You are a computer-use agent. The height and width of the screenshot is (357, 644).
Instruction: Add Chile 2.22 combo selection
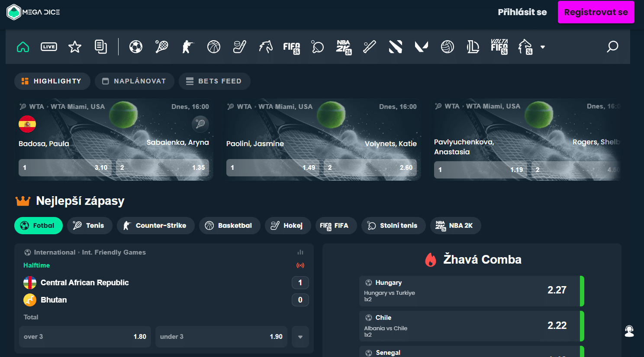[x=472, y=326]
